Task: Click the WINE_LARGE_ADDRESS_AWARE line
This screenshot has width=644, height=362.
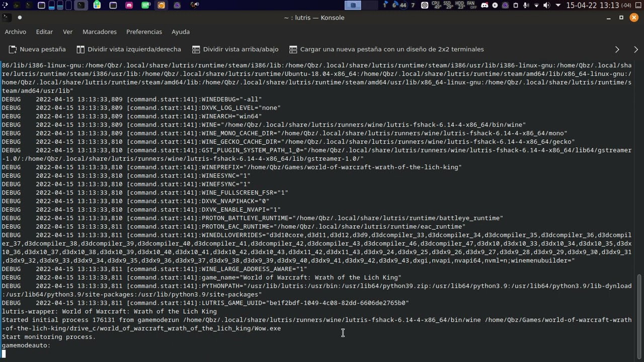Action: click(x=154, y=269)
